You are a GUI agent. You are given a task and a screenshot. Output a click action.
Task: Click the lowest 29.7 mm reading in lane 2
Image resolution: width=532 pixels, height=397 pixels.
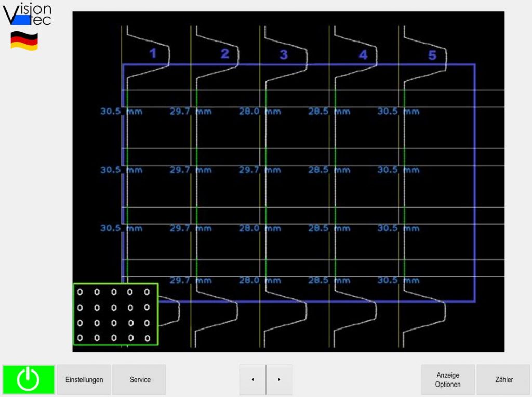click(190, 281)
